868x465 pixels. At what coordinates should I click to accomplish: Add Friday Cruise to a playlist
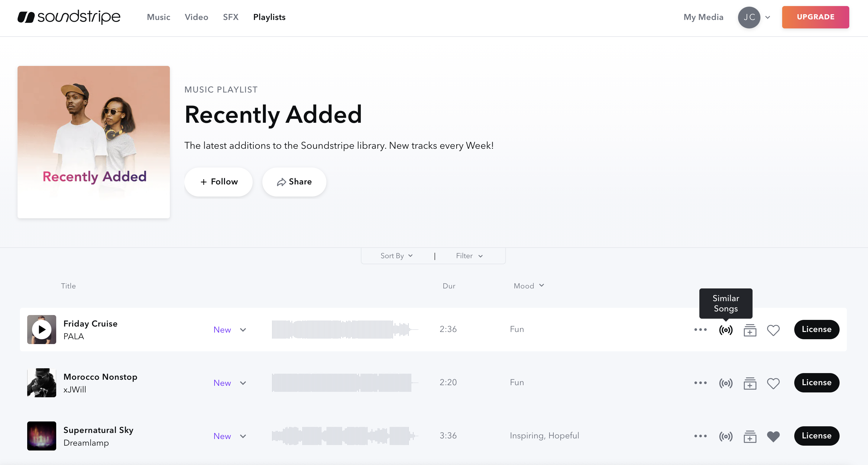pos(750,330)
